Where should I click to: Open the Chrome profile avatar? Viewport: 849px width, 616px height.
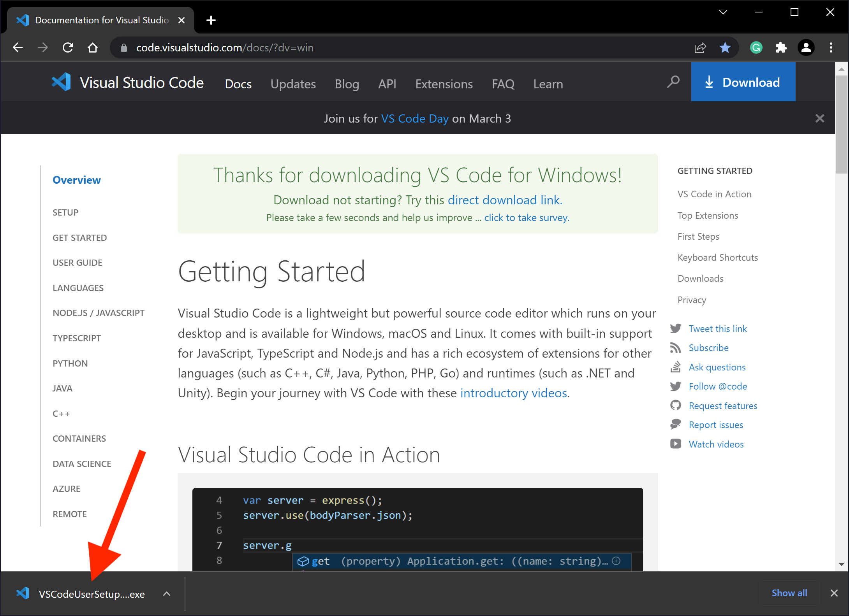click(x=806, y=47)
